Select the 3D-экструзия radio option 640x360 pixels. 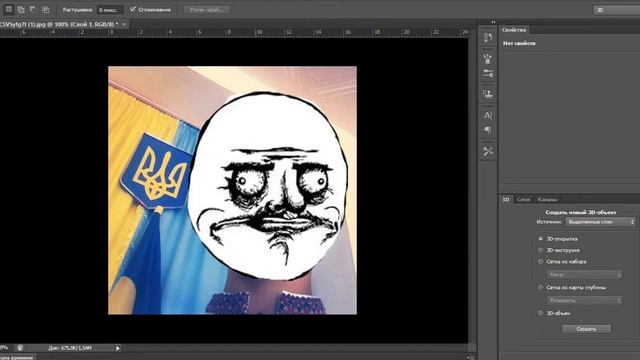click(x=540, y=250)
